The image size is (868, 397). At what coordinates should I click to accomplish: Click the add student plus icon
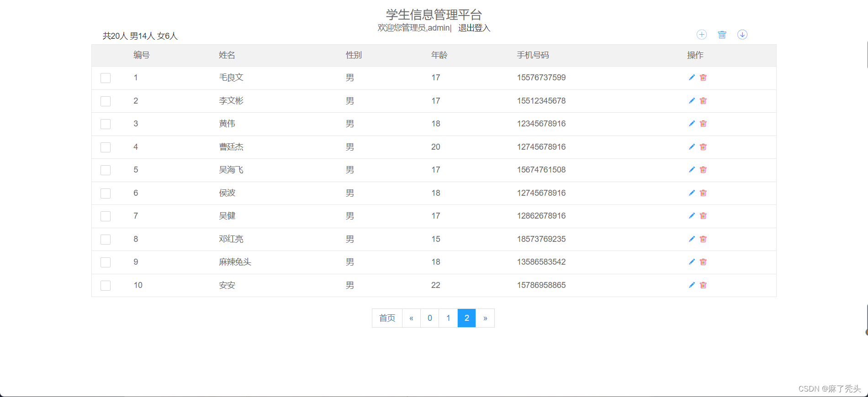[x=702, y=35]
